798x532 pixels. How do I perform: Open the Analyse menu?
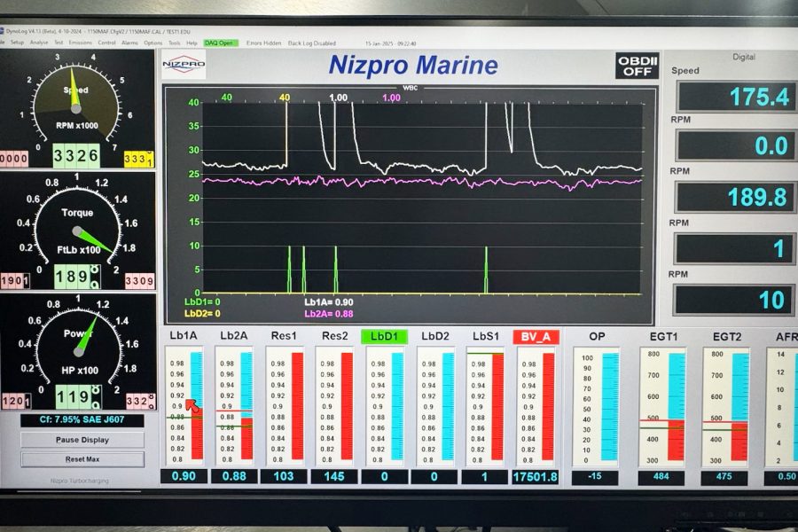(39, 43)
